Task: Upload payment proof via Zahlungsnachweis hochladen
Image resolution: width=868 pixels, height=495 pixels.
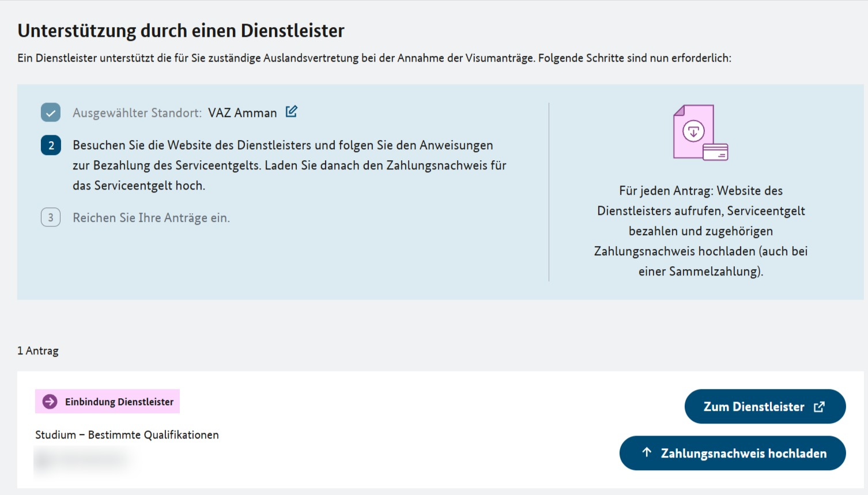Action: tap(733, 453)
